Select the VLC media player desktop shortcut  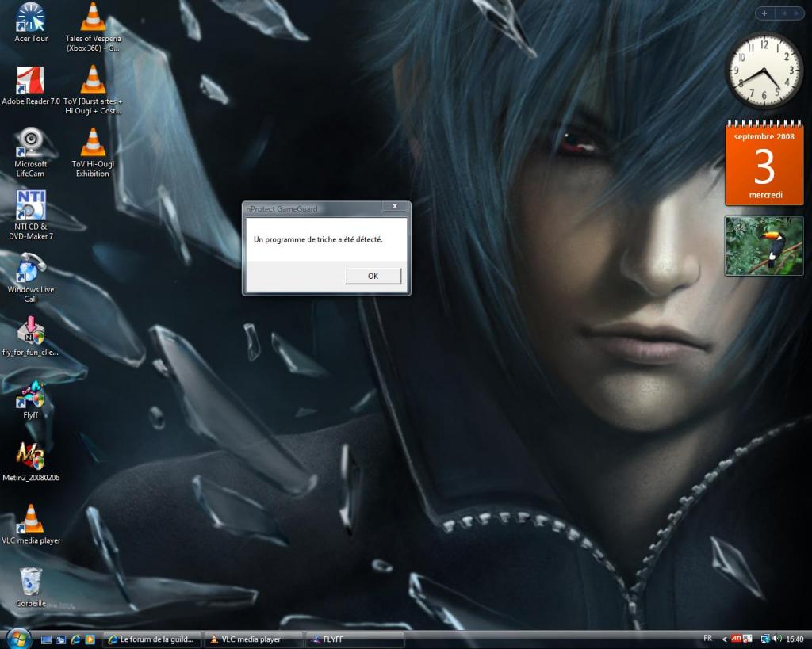pyautogui.click(x=31, y=525)
